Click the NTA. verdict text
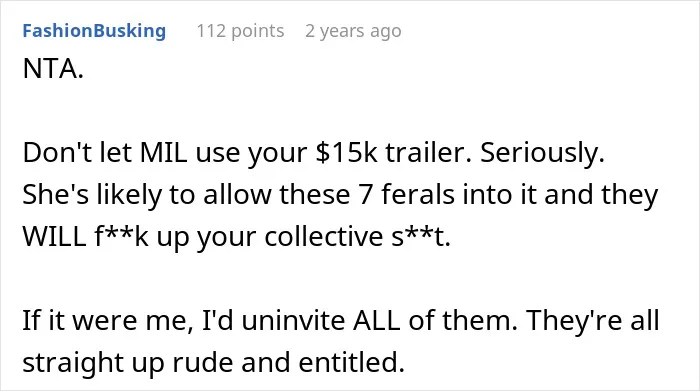Viewport: 700px width, 391px height. (x=53, y=69)
